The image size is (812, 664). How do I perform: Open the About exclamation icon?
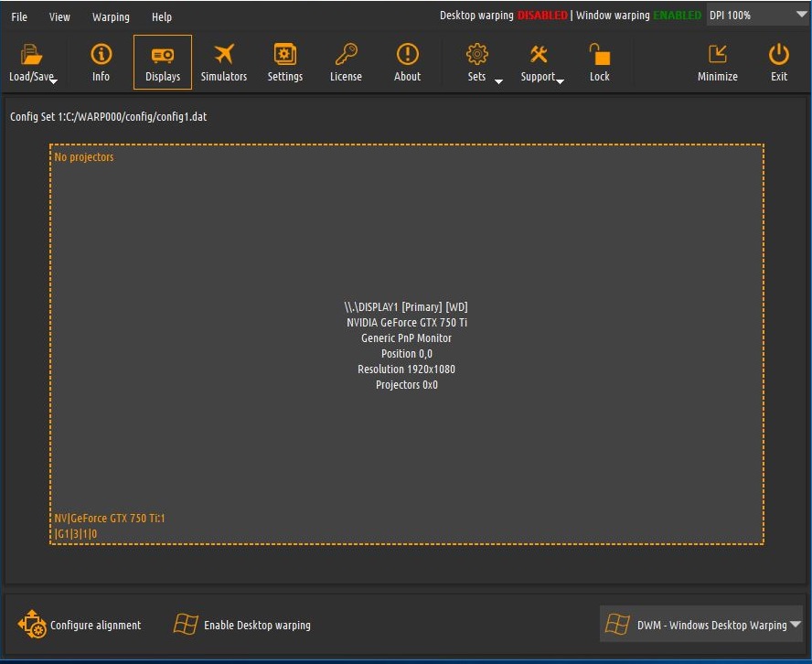tap(408, 54)
